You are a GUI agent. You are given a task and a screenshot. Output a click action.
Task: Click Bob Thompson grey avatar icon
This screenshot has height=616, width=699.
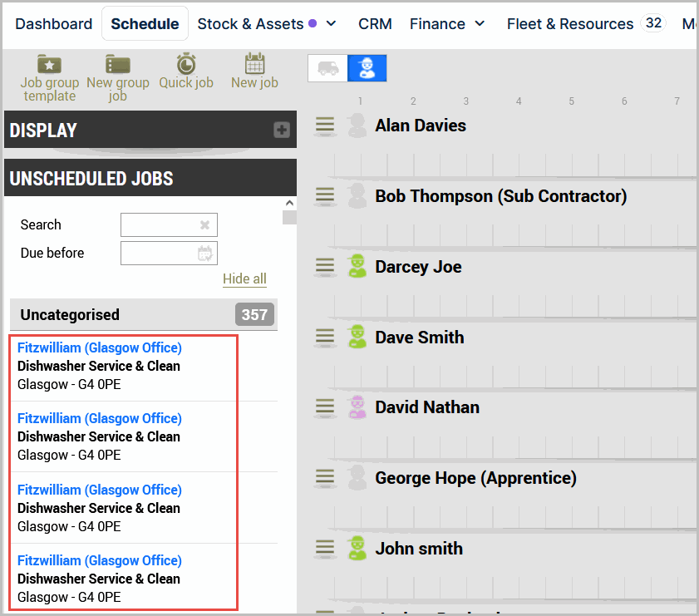(357, 195)
